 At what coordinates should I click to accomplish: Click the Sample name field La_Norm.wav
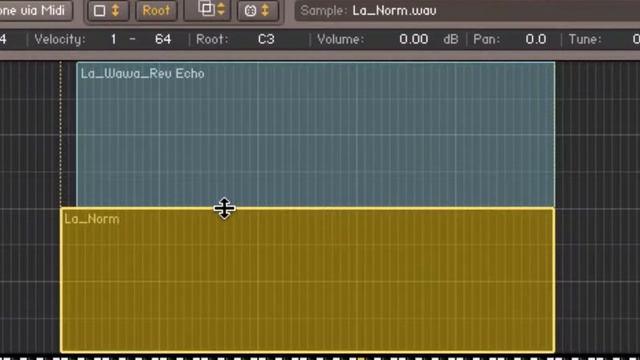[x=467, y=11]
